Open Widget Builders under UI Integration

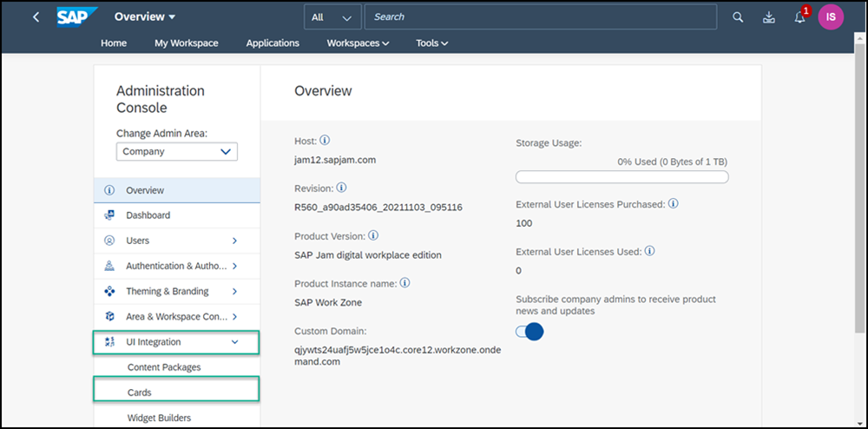pyautogui.click(x=160, y=418)
